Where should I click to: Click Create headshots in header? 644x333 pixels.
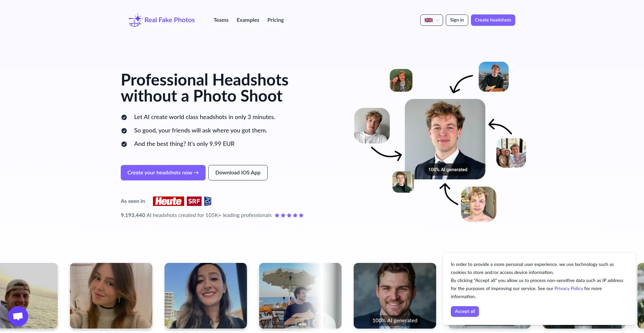pos(493,20)
